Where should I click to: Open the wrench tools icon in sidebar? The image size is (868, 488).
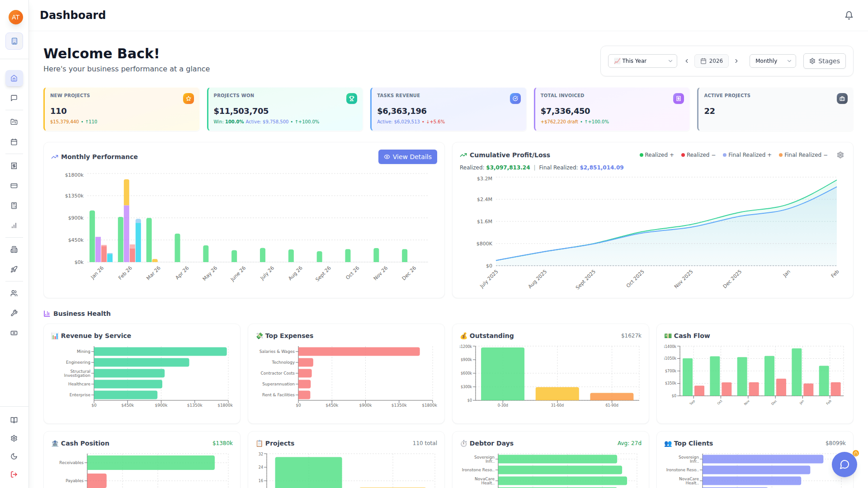(x=14, y=313)
